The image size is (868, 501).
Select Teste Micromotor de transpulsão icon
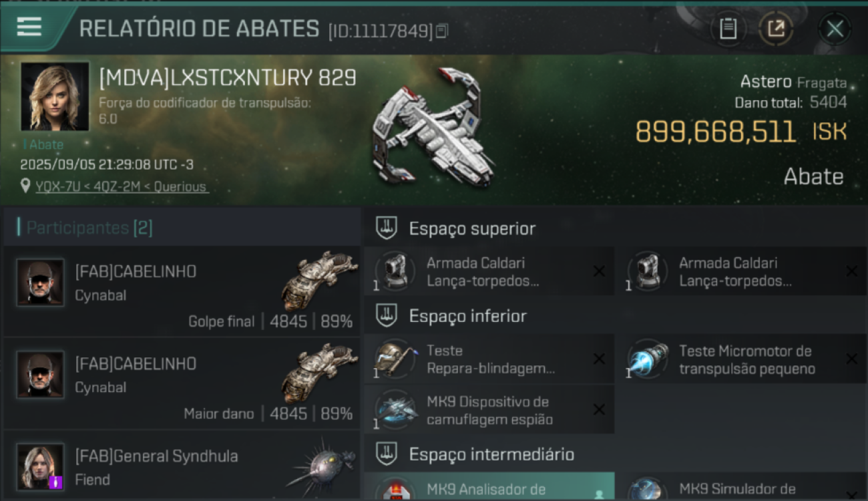[x=648, y=359]
